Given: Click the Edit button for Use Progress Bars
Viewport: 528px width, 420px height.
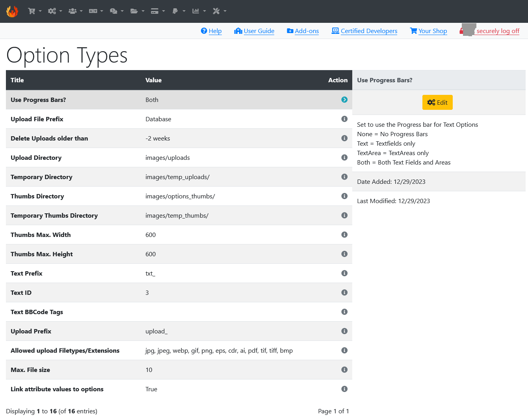Looking at the screenshot, I should [437, 102].
